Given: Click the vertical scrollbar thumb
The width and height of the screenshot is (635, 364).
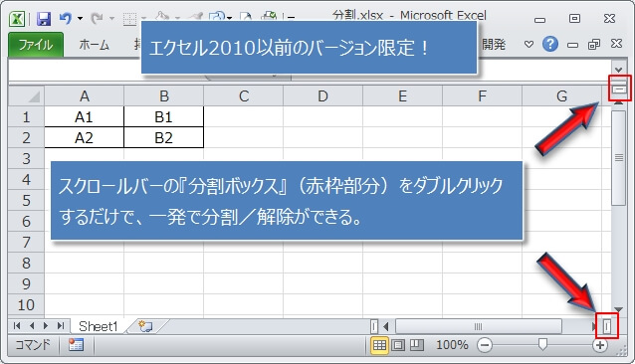Looking at the screenshot, I should pos(619,158).
